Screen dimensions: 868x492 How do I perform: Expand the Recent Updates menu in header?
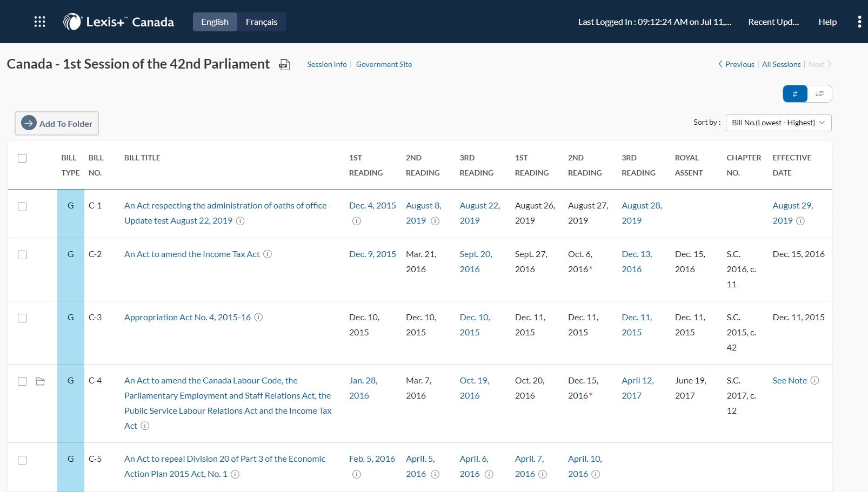click(773, 22)
